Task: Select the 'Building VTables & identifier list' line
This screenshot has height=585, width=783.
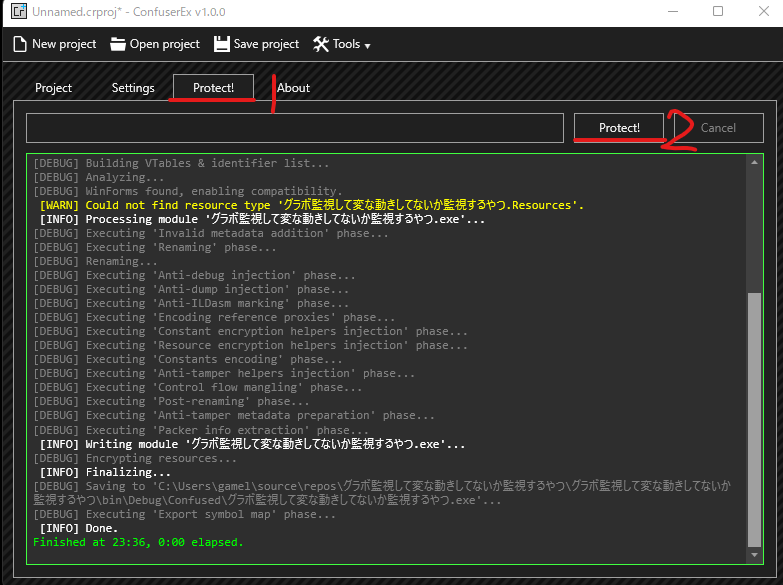Action: (181, 163)
